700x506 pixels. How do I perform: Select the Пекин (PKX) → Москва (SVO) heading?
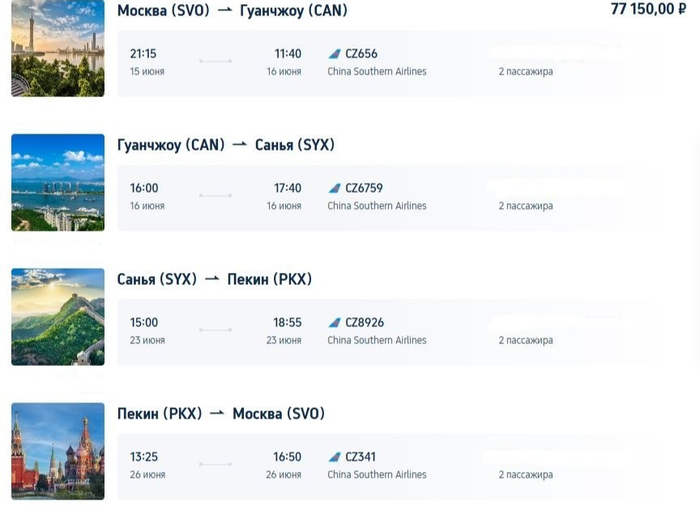pyautogui.click(x=220, y=414)
